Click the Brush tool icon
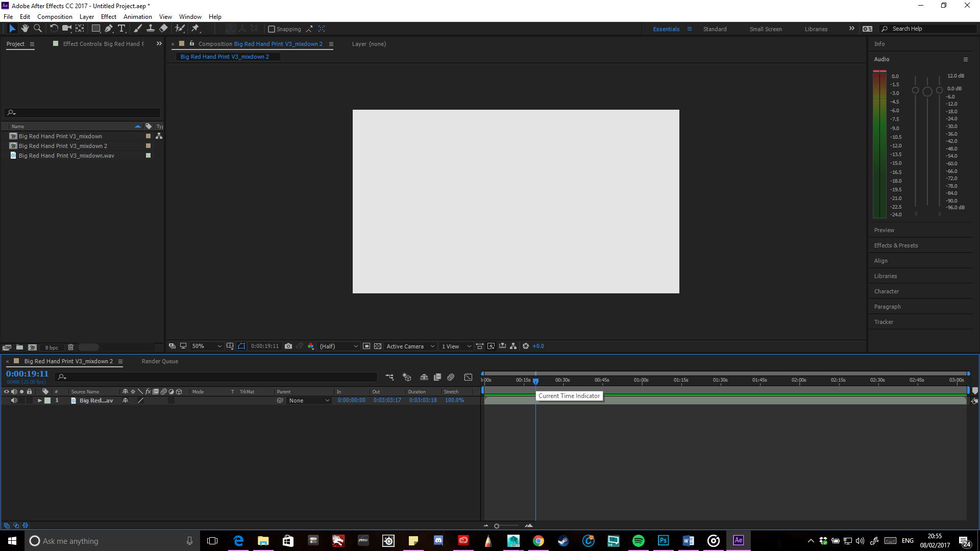This screenshot has height=551, width=980. (x=137, y=28)
